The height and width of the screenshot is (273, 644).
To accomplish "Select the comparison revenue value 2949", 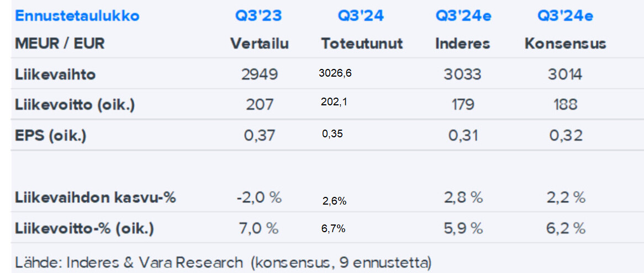I will coord(258,74).
